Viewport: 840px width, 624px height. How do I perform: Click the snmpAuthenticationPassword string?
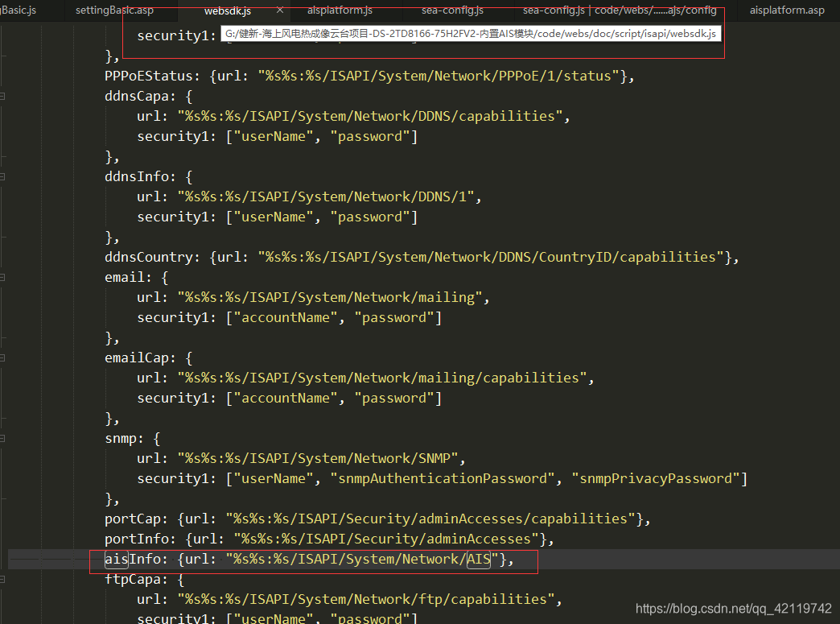tap(443, 479)
